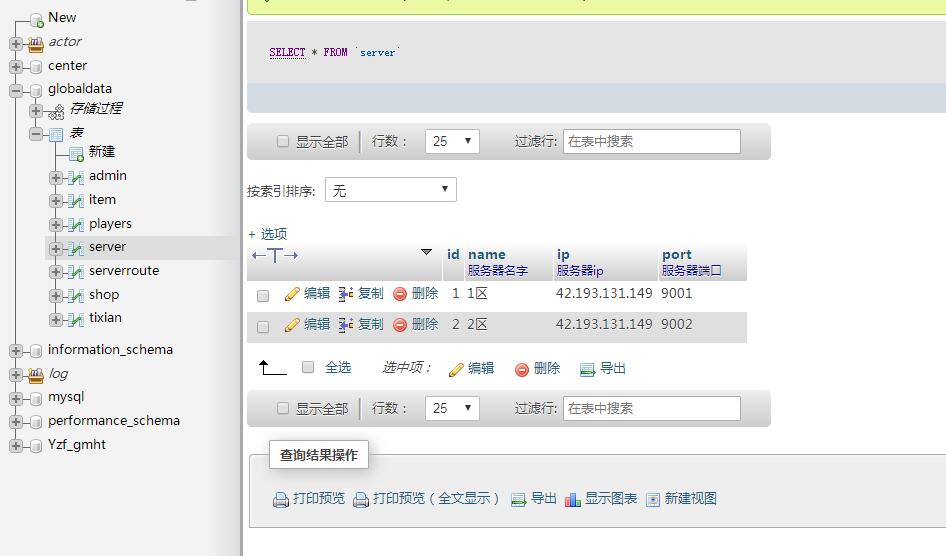This screenshot has width=946, height=556.
Task: Expand the information_schema database node
Action: [16, 350]
